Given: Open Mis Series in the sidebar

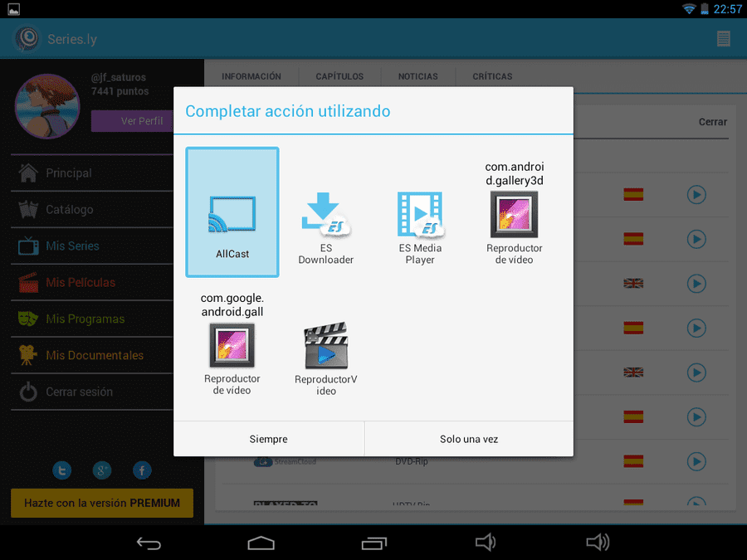Looking at the screenshot, I should coord(92,246).
